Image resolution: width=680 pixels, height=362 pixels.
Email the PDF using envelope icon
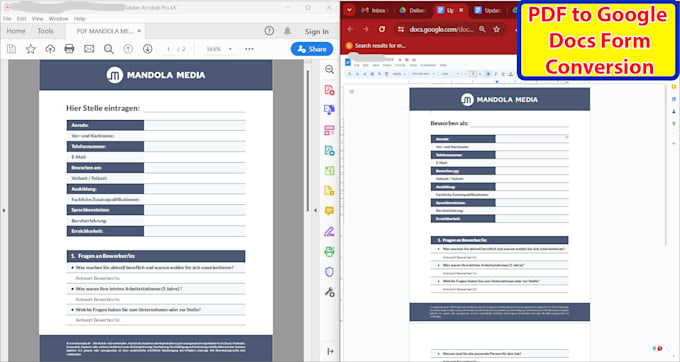coord(89,49)
